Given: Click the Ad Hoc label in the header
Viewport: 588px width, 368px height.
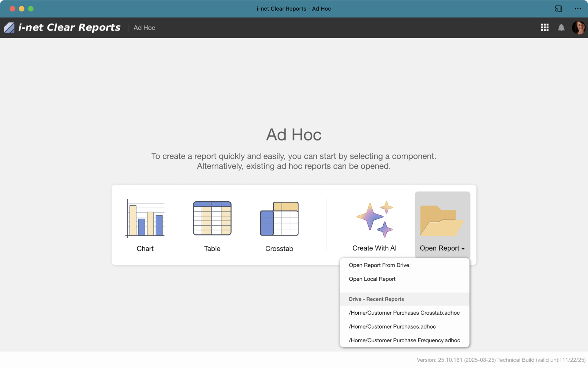Looking at the screenshot, I should click(x=144, y=28).
